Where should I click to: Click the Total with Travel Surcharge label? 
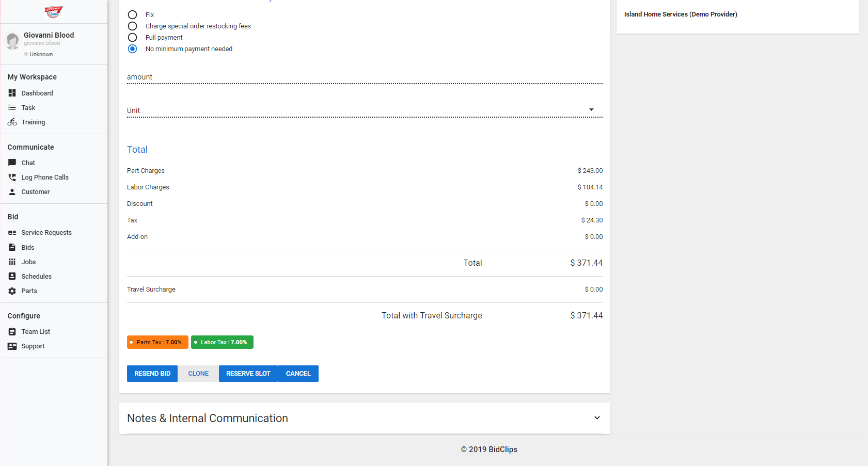click(x=432, y=315)
